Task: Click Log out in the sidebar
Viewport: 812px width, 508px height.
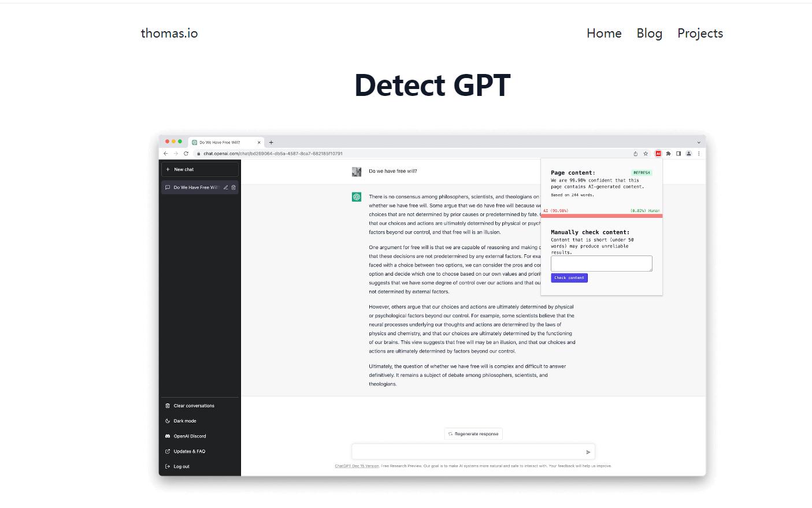Action: coord(181,466)
